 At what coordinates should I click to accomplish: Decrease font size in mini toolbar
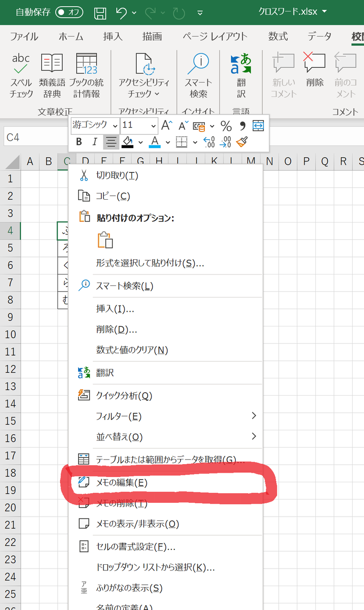coord(183,126)
